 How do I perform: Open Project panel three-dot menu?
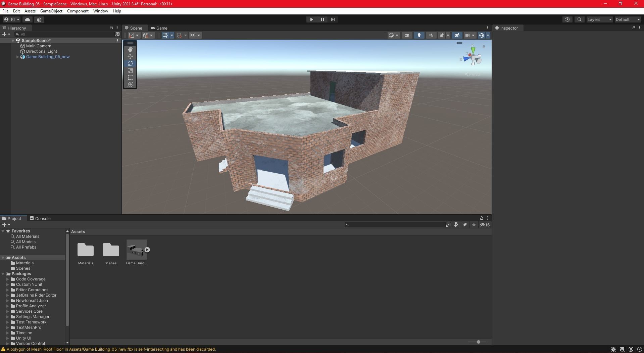tap(487, 218)
